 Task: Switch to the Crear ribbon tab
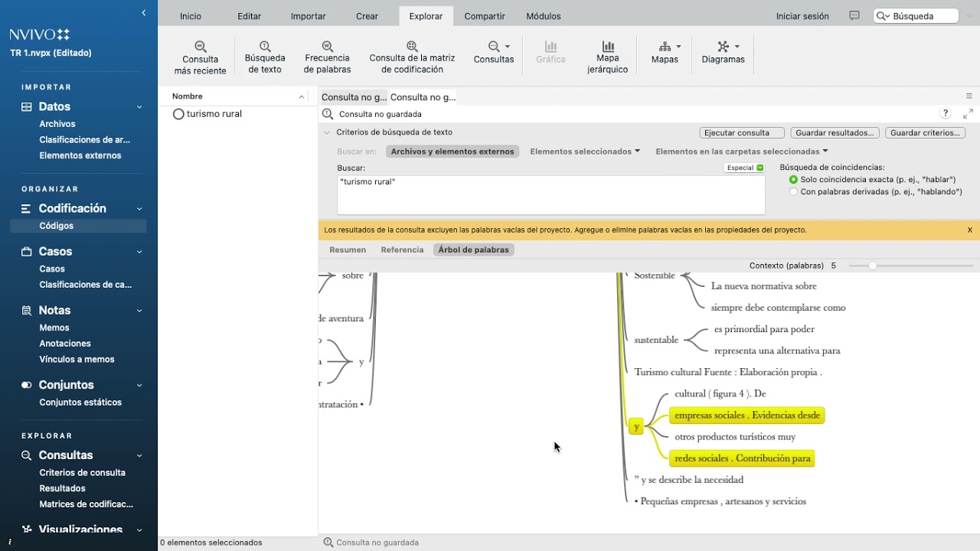(367, 16)
